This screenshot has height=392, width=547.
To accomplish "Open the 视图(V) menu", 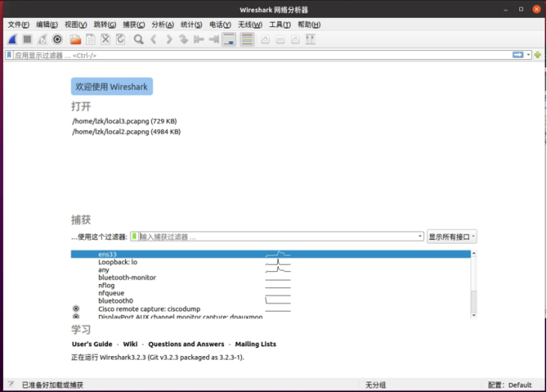I will [x=76, y=25].
